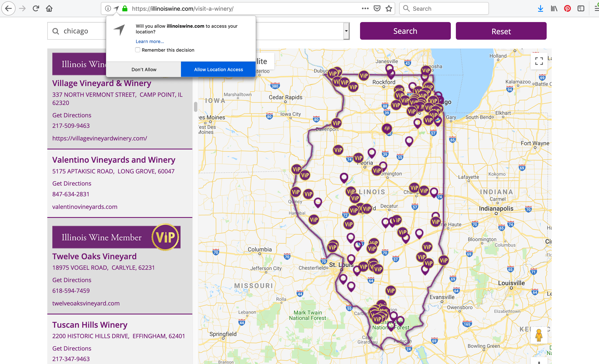Open the Firefox Library
The image size is (599, 364).
point(554,8)
